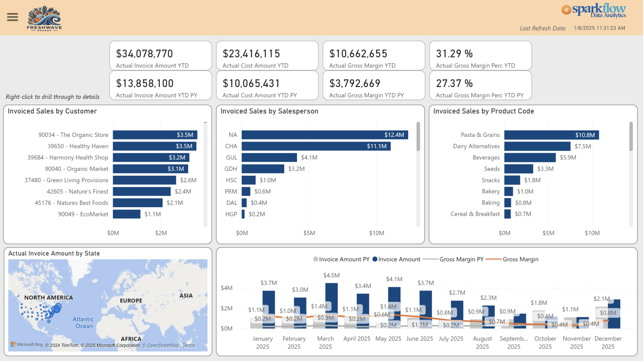Click the Baking product label

[x=491, y=203]
